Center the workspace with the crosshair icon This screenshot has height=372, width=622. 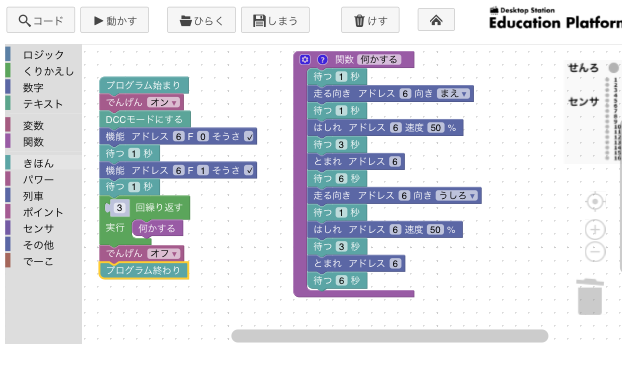click(595, 202)
